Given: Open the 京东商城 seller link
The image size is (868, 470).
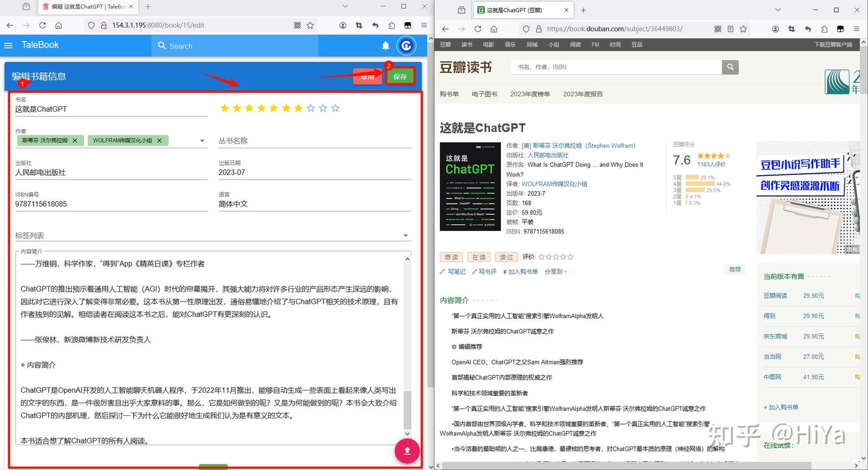Looking at the screenshot, I should click(x=776, y=336).
